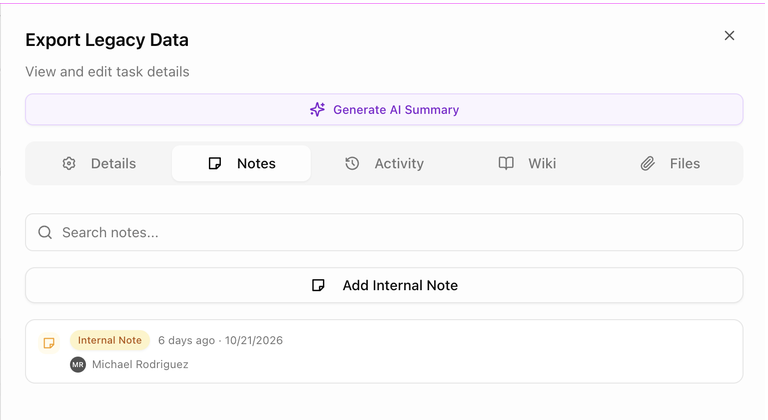Viewport: 768px width, 420px height.
Task: Click the MR avatar of Michael Rodriguez
Action: tap(78, 365)
